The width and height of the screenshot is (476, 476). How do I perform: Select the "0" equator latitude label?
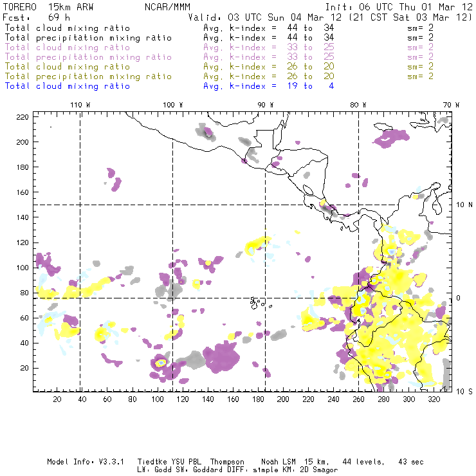coord(459,298)
